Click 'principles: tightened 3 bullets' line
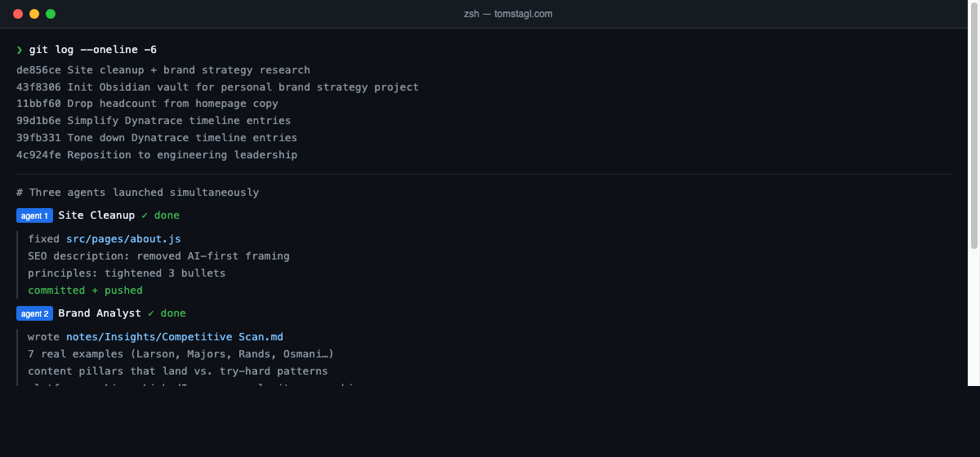Viewport: 980px width, 457px height. point(127,273)
